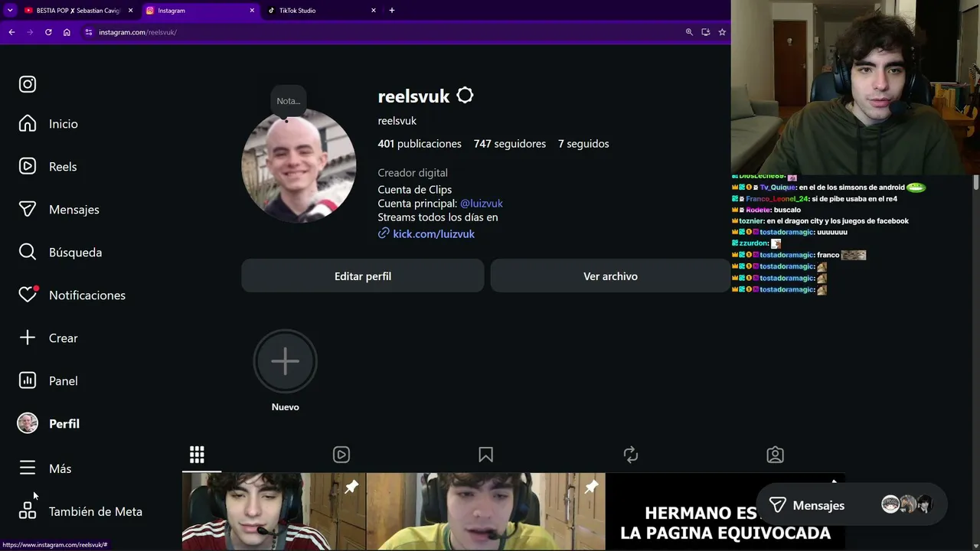The height and width of the screenshot is (551, 980).
Task: Click the Ver archivo button
Action: pyautogui.click(x=610, y=276)
